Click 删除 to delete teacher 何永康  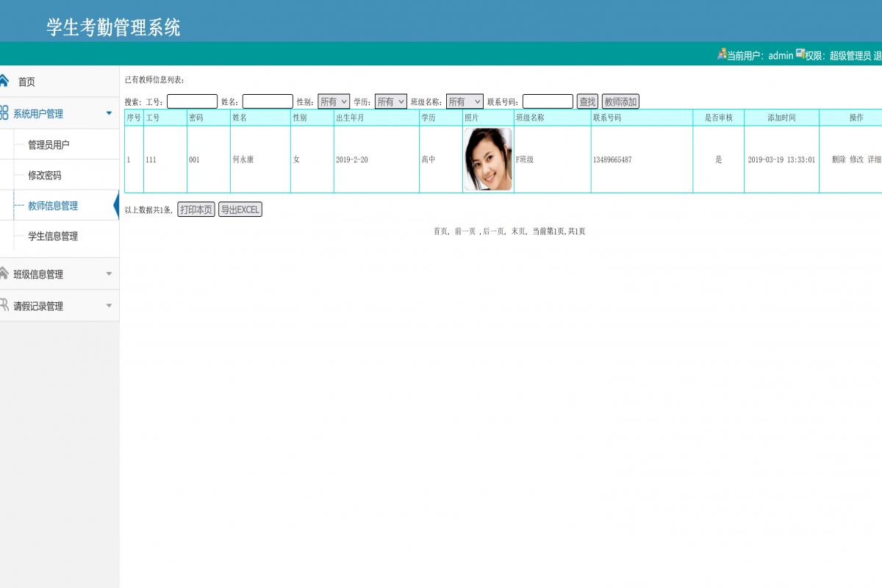[x=838, y=159]
